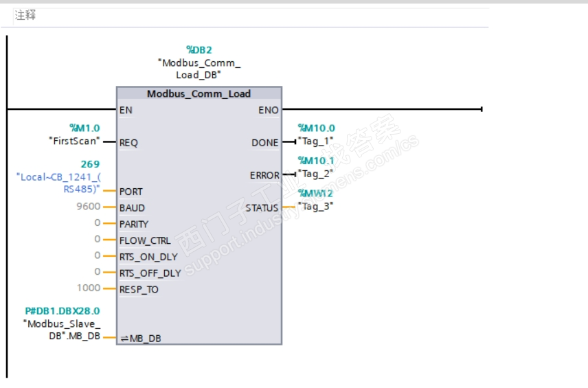Click the "Tag_3" output operand

(x=315, y=207)
